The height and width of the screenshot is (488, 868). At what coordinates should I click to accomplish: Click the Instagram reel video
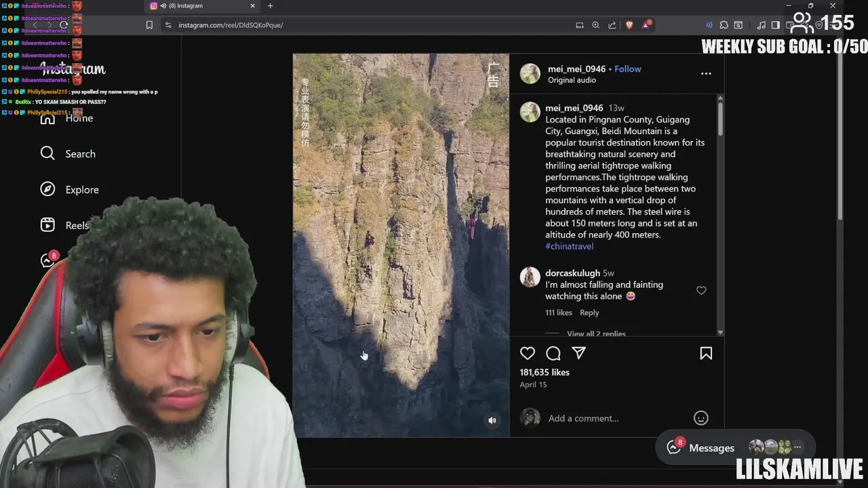coord(401,245)
